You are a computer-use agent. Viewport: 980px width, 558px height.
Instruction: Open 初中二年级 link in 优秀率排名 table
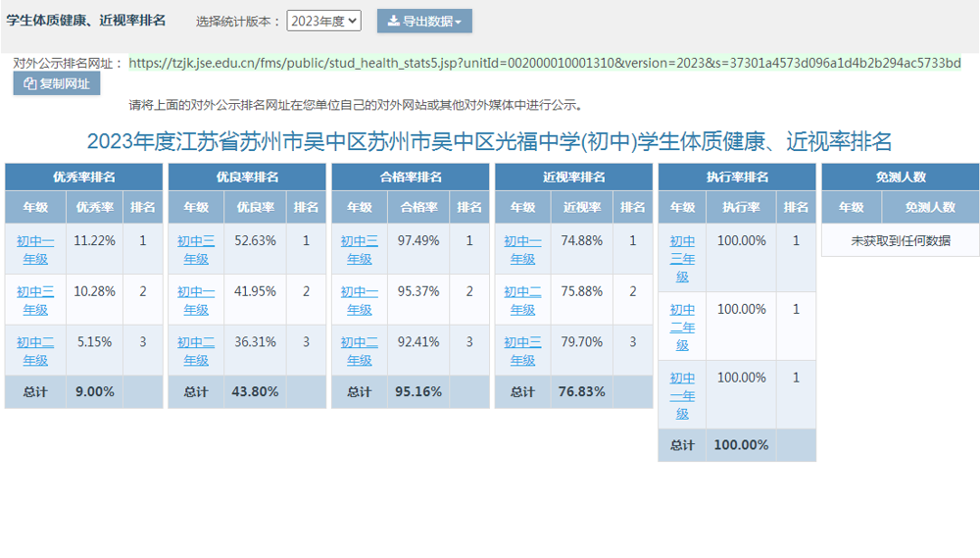click(x=35, y=351)
